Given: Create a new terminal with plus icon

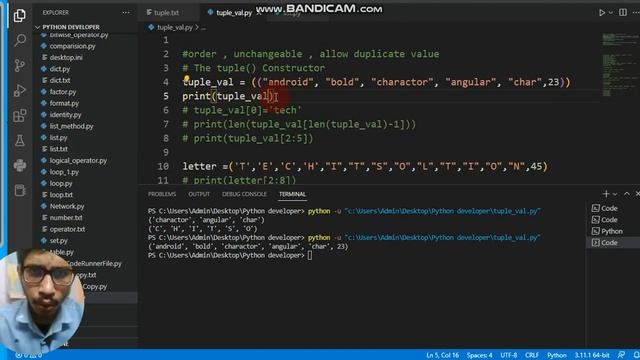Looking at the screenshot, I should point(606,194).
